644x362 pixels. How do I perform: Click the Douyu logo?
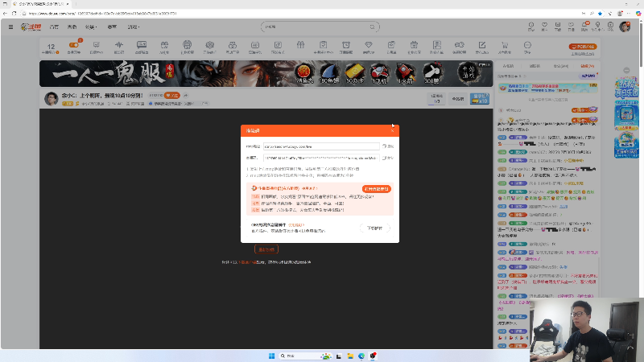coord(31,27)
